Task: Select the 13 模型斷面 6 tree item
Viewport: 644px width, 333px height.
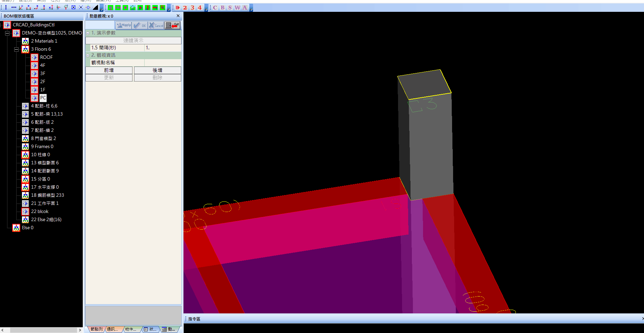Action: coord(45,163)
